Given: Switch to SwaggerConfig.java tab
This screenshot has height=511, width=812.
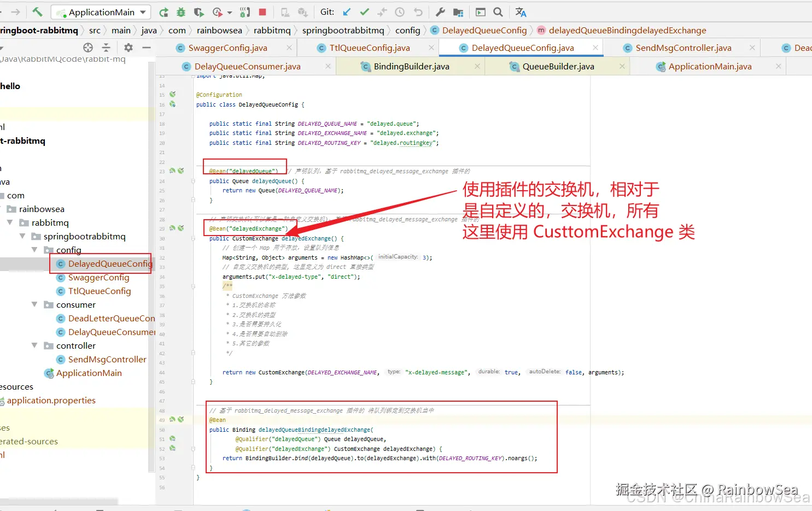Looking at the screenshot, I should pos(227,48).
